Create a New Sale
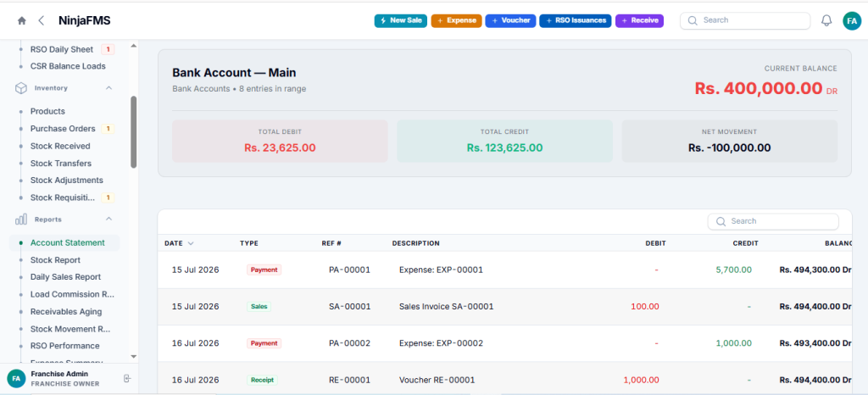 401,20
